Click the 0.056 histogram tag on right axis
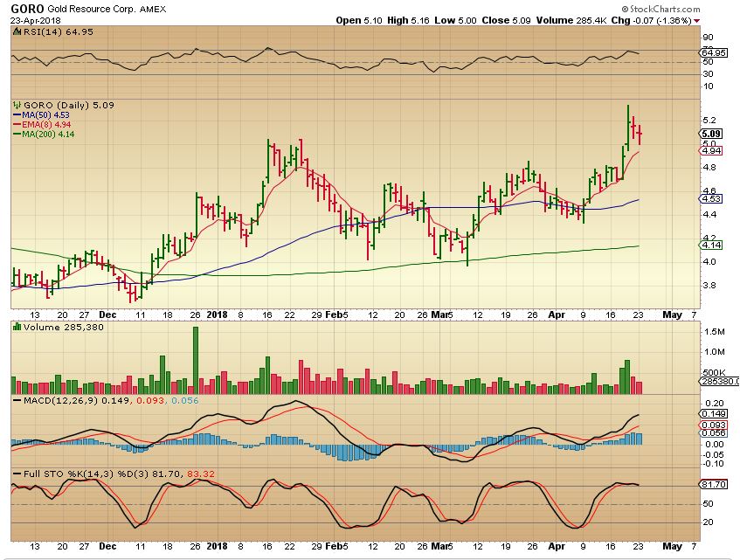The image size is (740, 560). (x=713, y=432)
